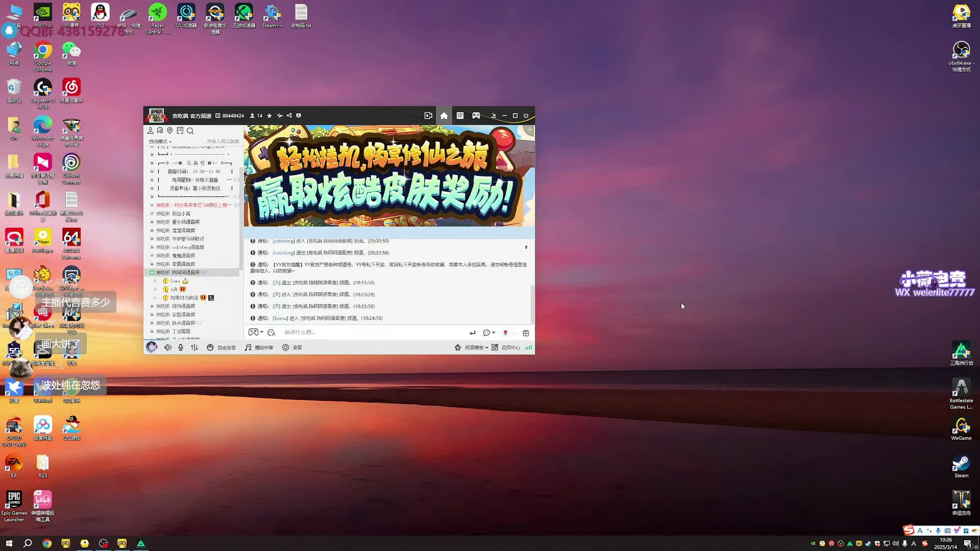Open Google Chrome desktop shortcut
This screenshot has width=980, height=551.
[43, 57]
